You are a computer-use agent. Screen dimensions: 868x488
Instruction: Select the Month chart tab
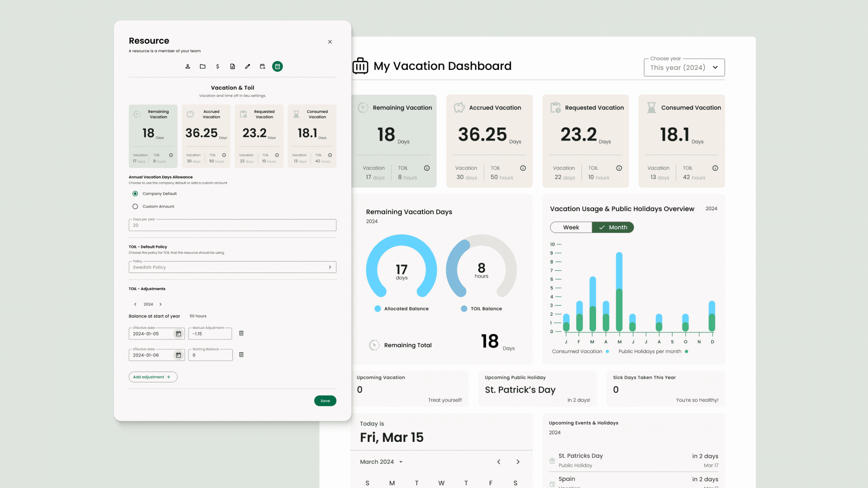(x=613, y=227)
